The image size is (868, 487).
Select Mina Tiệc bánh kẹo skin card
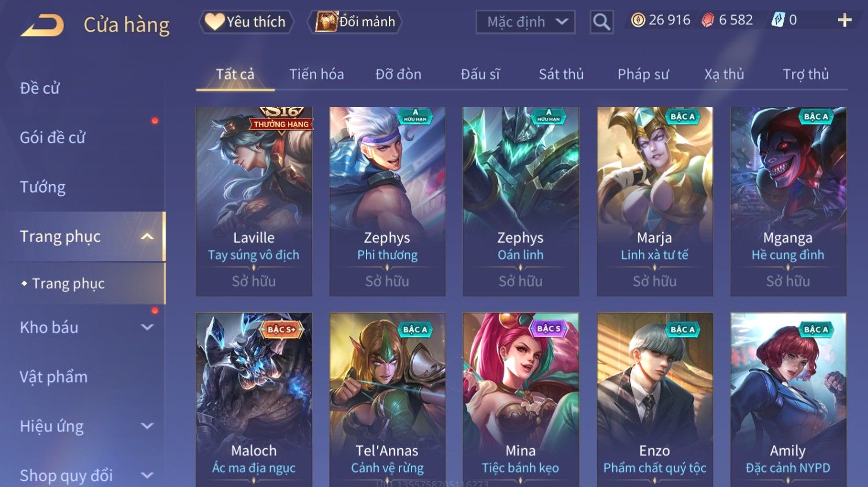click(x=521, y=400)
